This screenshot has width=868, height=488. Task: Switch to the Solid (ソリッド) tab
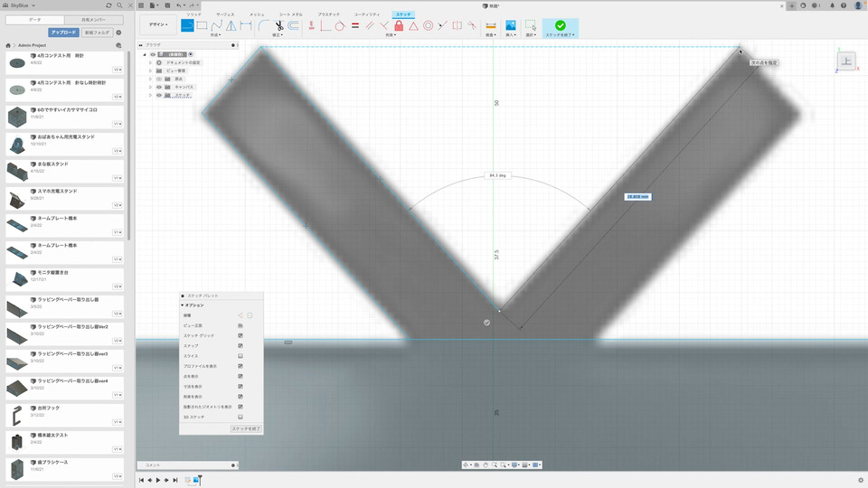tap(193, 14)
